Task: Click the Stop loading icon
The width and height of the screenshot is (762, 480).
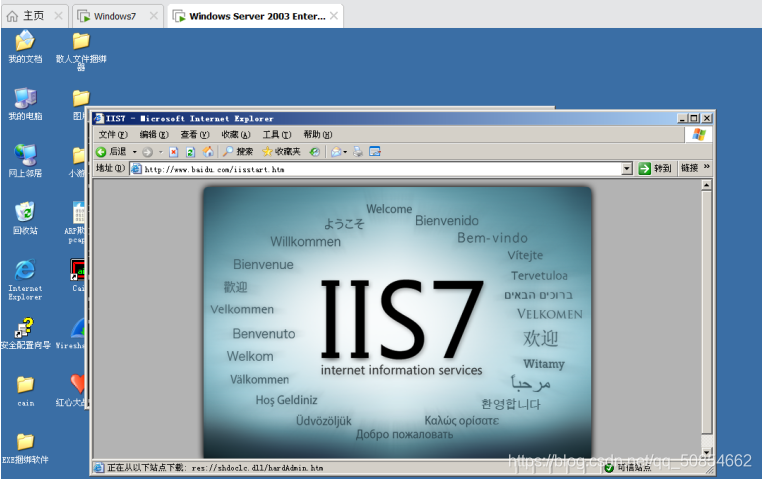Action: (173, 152)
